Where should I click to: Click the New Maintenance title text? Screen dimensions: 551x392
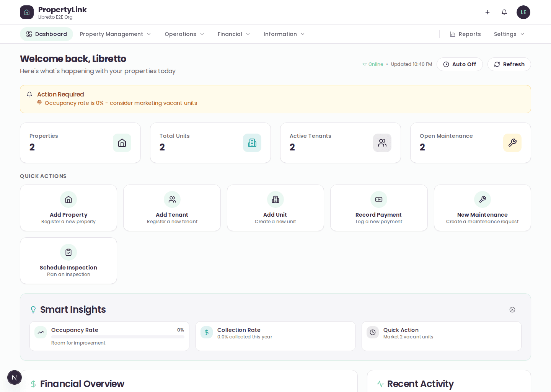482,215
